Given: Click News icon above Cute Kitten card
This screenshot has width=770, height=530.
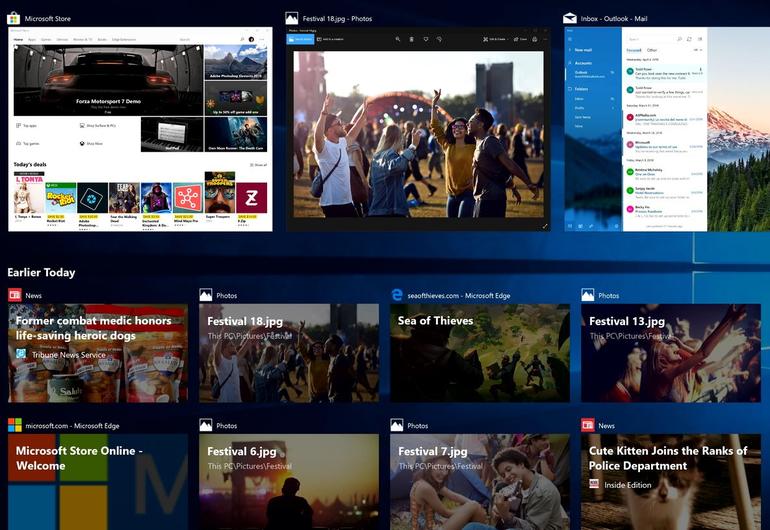Looking at the screenshot, I should pyautogui.click(x=587, y=425).
